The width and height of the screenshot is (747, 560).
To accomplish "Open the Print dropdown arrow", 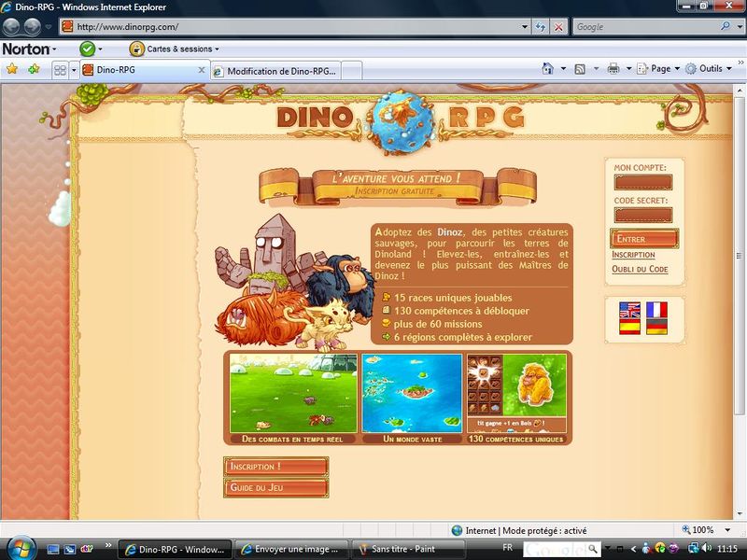I will 628,69.
